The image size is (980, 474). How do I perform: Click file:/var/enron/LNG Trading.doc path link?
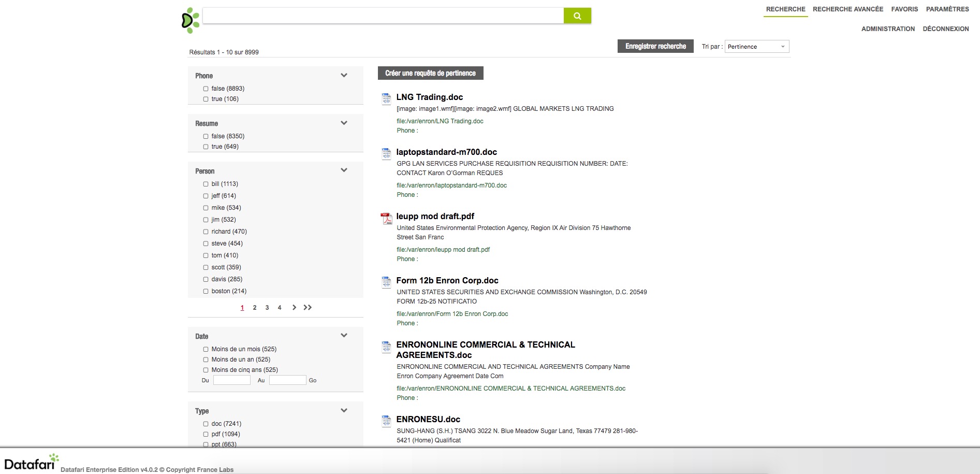[440, 121]
